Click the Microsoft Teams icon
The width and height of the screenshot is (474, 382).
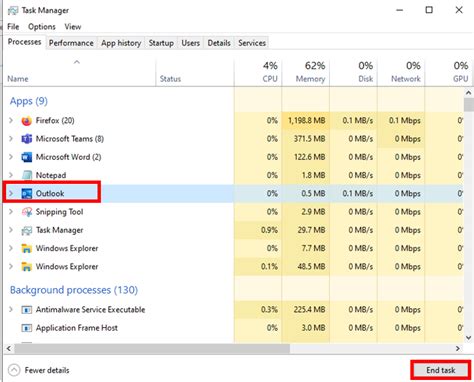tap(26, 139)
